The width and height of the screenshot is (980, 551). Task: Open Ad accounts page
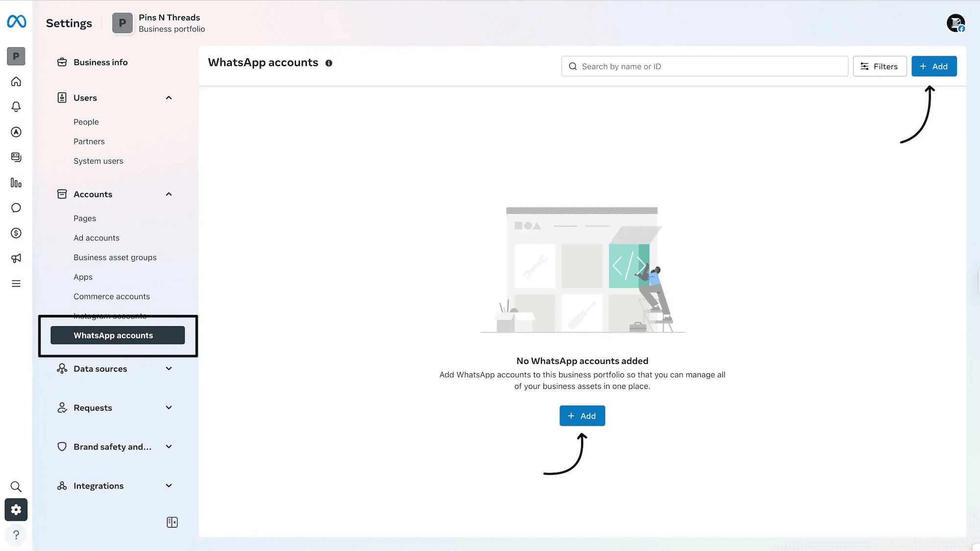97,238
